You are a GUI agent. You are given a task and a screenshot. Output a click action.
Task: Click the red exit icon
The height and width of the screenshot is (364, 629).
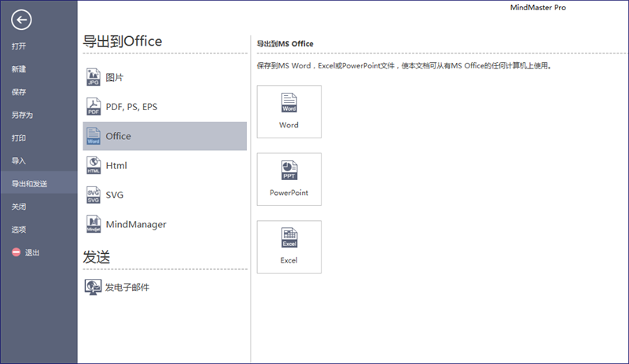16,252
